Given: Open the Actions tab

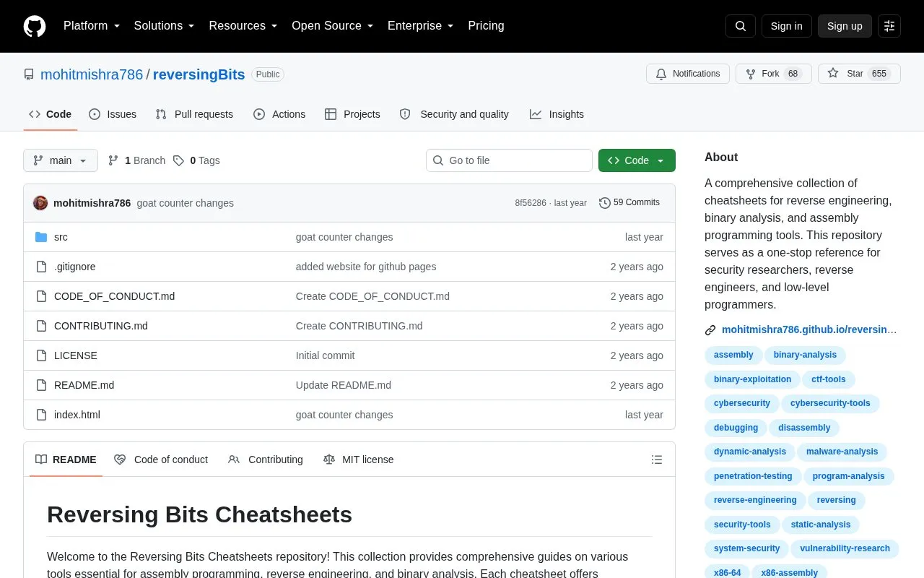Looking at the screenshot, I should [279, 114].
